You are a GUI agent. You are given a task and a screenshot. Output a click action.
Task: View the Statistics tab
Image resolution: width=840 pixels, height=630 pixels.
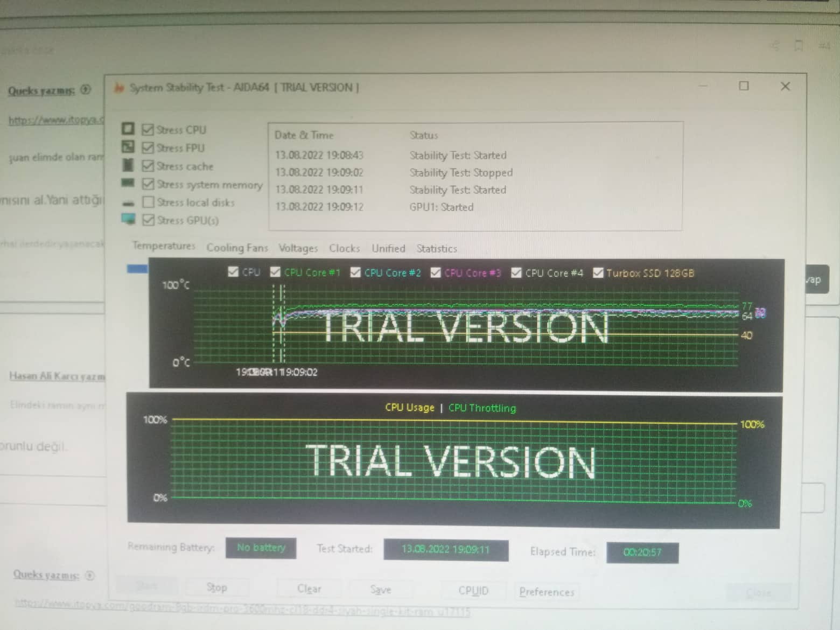click(x=437, y=249)
